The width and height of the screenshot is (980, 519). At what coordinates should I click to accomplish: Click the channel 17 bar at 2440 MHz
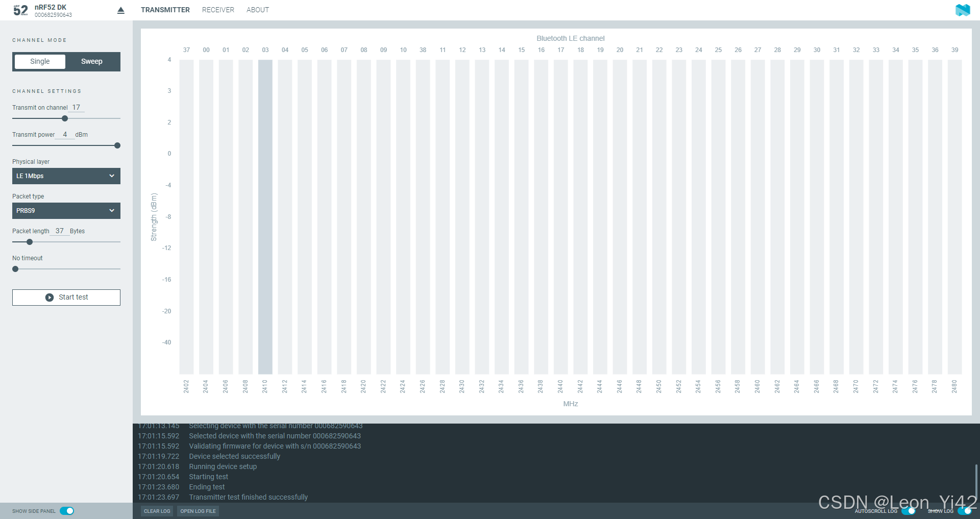[x=561, y=217]
